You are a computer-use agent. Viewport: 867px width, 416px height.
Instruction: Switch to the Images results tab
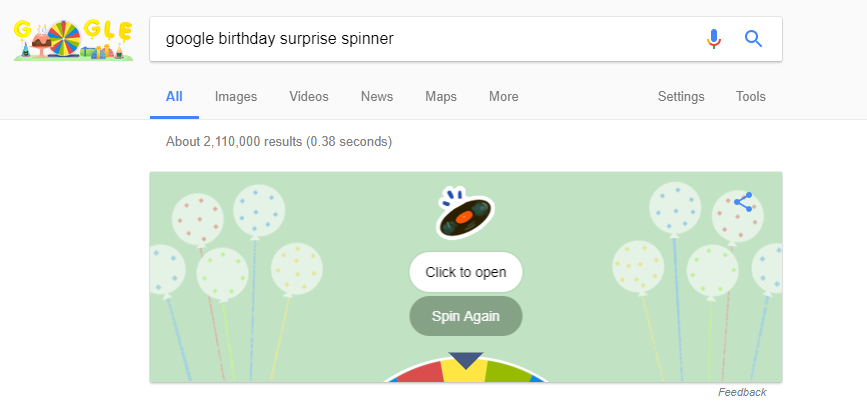(236, 97)
